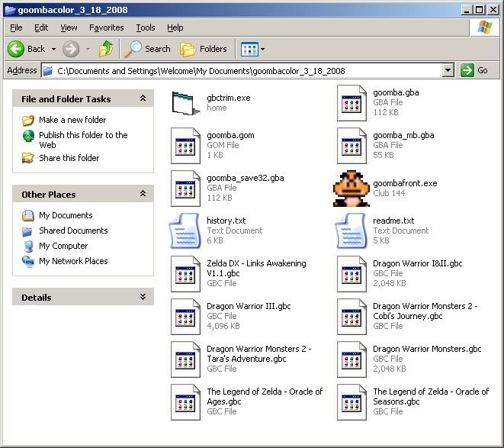
Task: Minimize the goombacolor window
Action: click(x=467, y=10)
